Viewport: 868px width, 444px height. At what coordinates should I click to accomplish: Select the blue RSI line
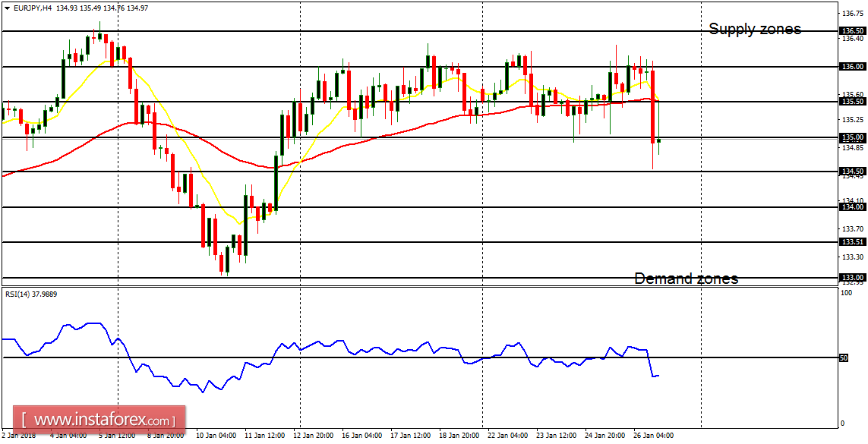pyautogui.click(x=342, y=342)
